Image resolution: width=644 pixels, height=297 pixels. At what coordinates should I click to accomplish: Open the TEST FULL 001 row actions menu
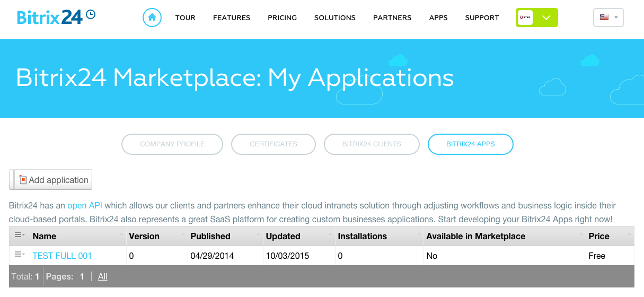pyautogui.click(x=20, y=255)
